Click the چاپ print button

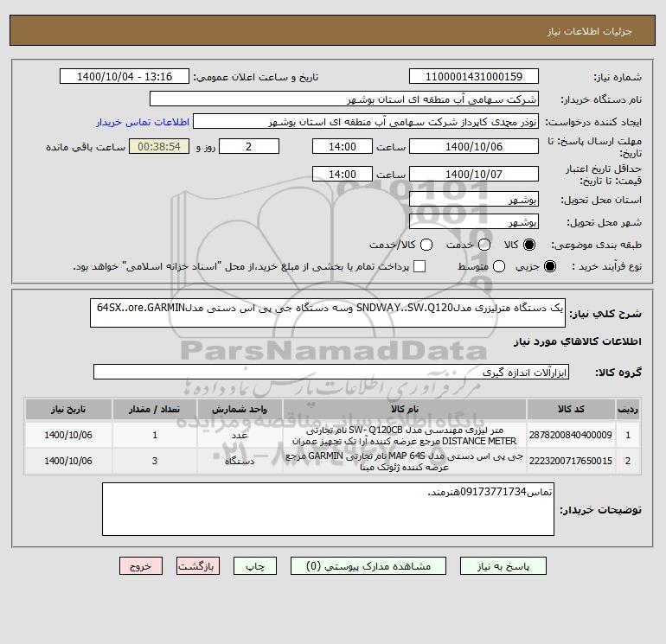[x=255, y=566]
